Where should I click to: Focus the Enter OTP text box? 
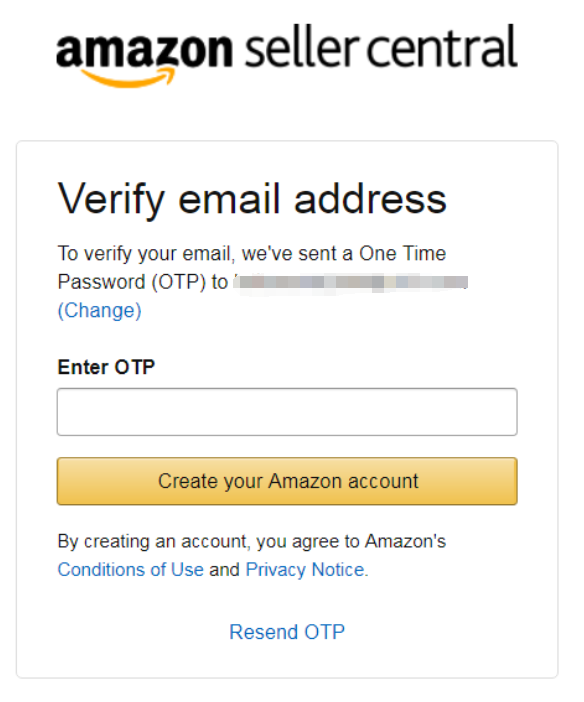coord(287,412)
